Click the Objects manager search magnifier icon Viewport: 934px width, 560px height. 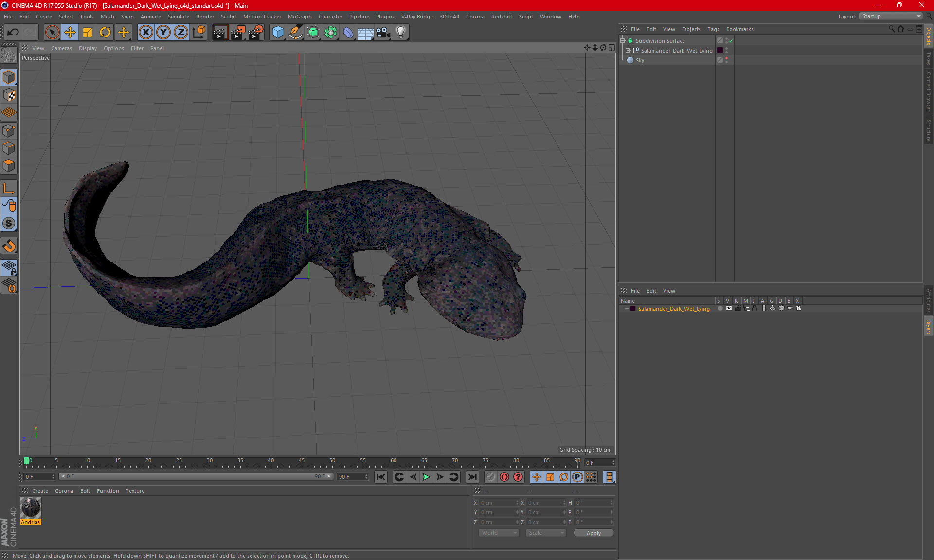[x=892, y=29]
